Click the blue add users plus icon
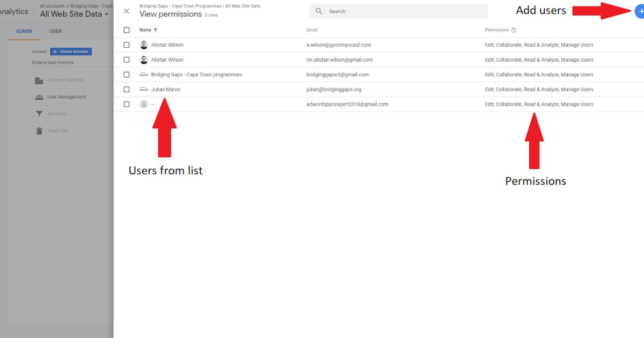Image resolution: width=644 pixels, height=338 pixels. 640,10
